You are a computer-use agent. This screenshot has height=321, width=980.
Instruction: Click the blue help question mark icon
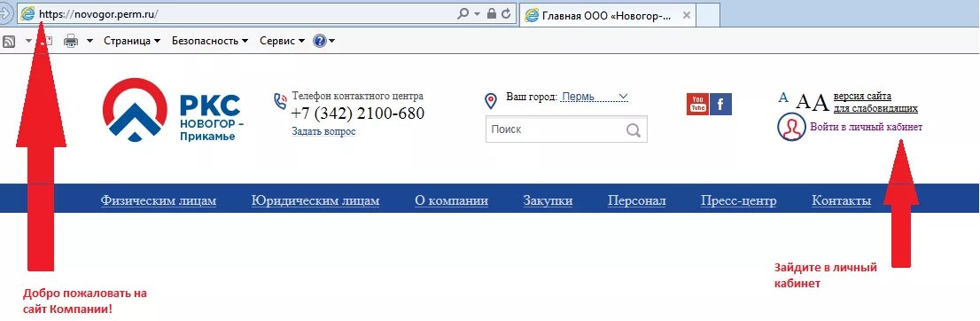click(x=319, y=42)
